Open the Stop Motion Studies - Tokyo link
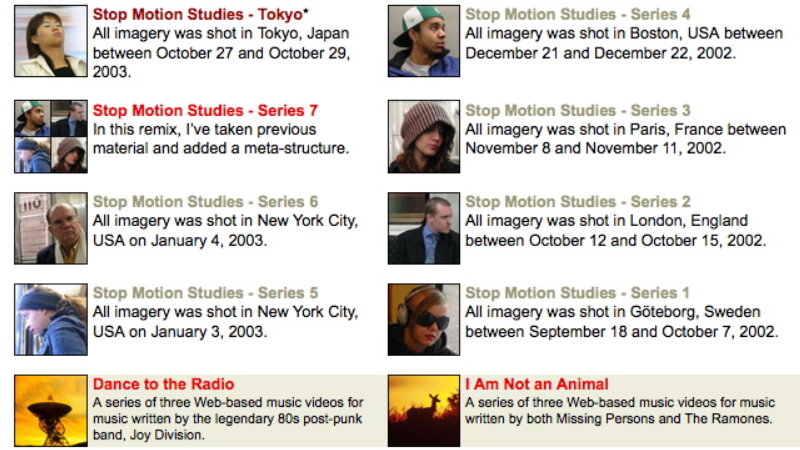This screenshot has height=450, width=800. point(198,14)
